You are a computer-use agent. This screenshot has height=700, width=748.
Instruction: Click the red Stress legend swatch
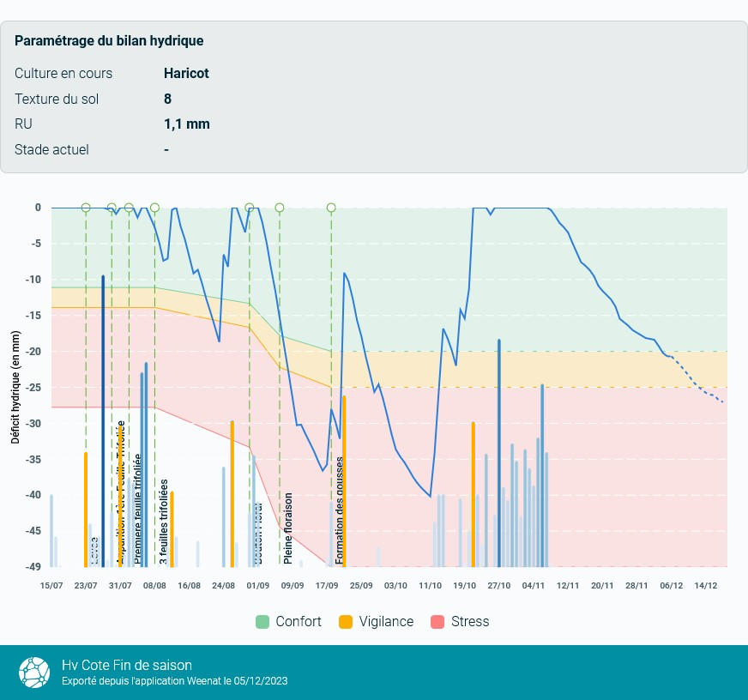(x=437, y=622)
